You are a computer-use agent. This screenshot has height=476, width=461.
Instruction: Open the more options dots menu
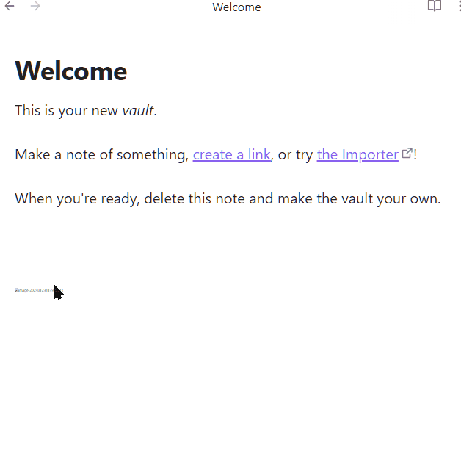click(x=460, y=6)
